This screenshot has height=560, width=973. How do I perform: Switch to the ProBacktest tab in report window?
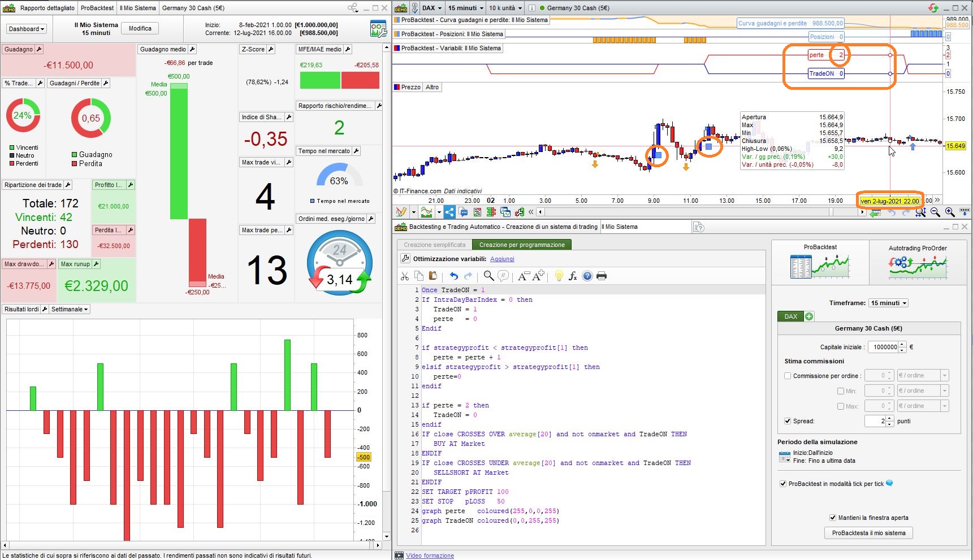97,8
